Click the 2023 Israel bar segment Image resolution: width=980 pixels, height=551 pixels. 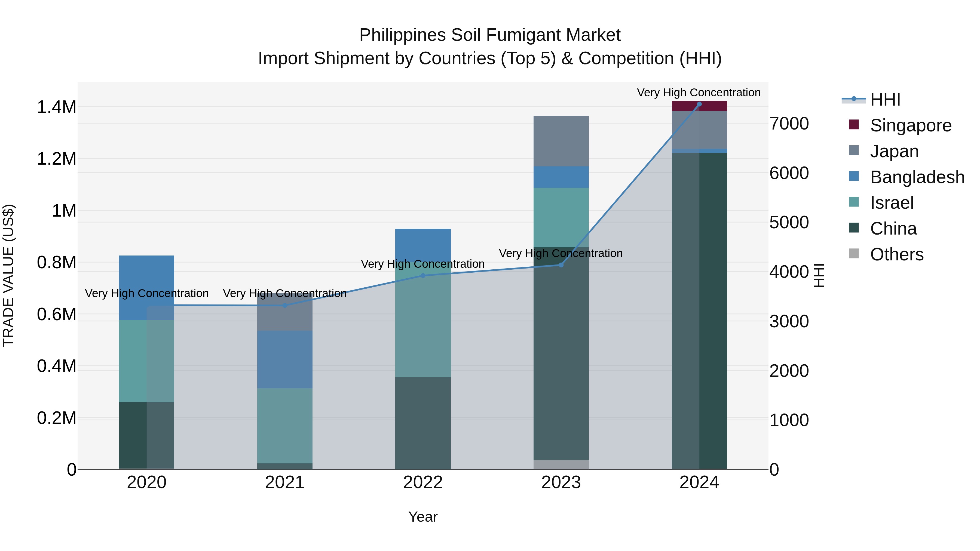(561, 217)
